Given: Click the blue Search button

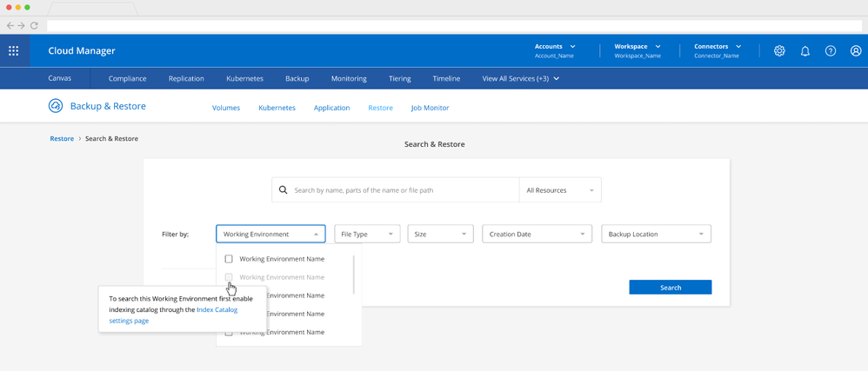Looking at the screenshot, I should [671, 288].
